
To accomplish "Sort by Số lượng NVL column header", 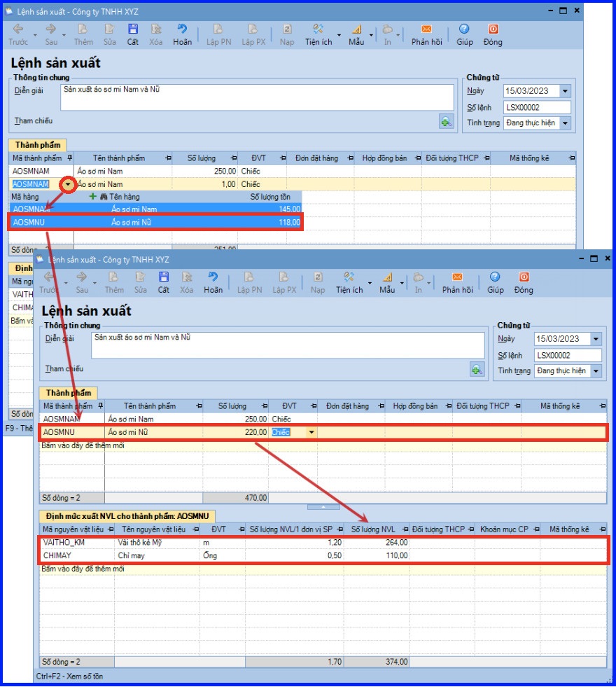I will [373, 529].
